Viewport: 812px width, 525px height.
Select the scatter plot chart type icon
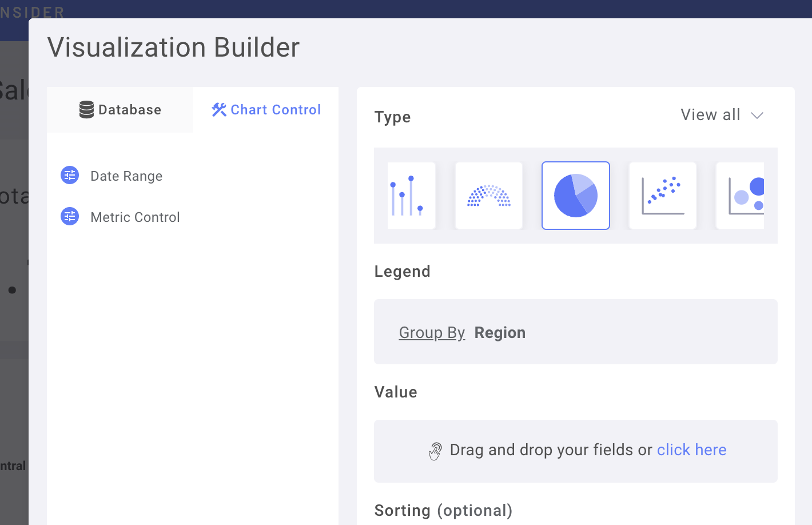pyautogui.click(x=662, y=196)
